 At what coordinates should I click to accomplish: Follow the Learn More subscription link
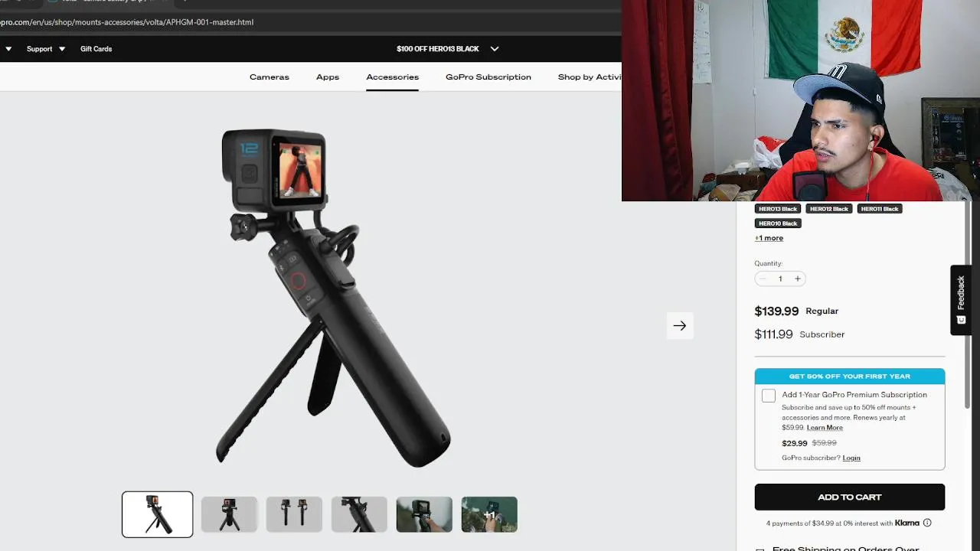(x=825, y=428)
